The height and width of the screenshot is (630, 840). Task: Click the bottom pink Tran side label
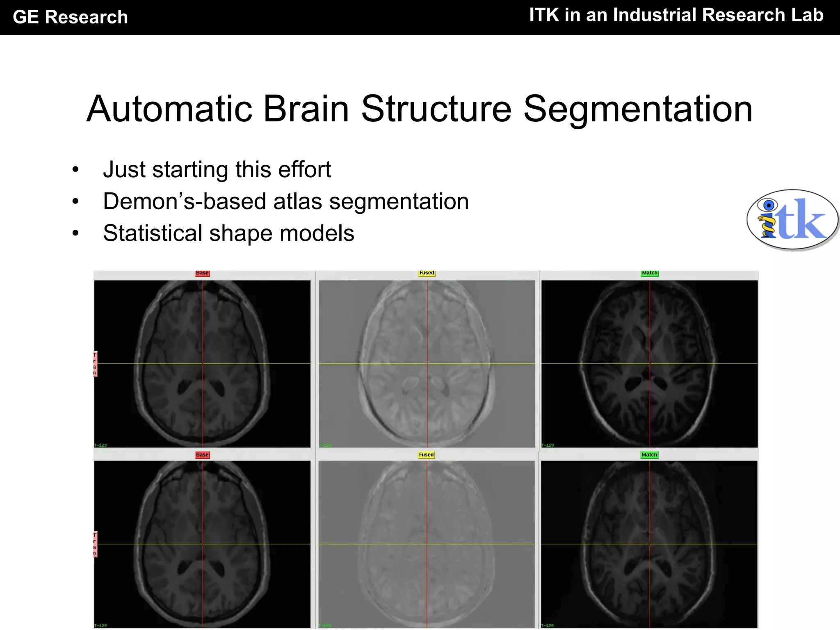[x=95, y=544]
